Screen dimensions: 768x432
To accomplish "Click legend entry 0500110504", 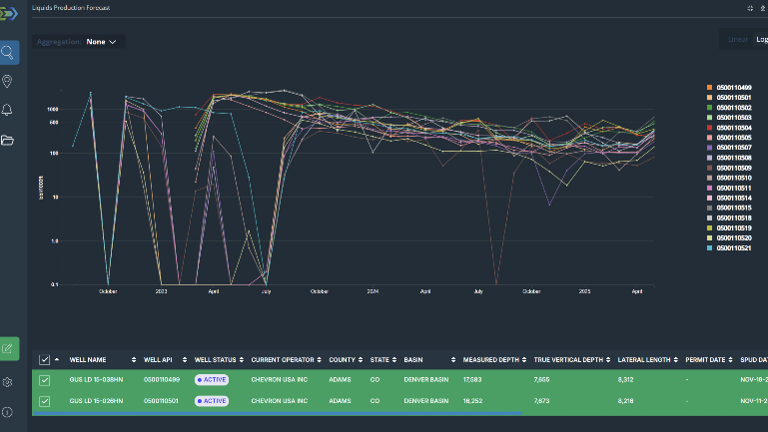I will pyautogui.click(x=733, y=128).
